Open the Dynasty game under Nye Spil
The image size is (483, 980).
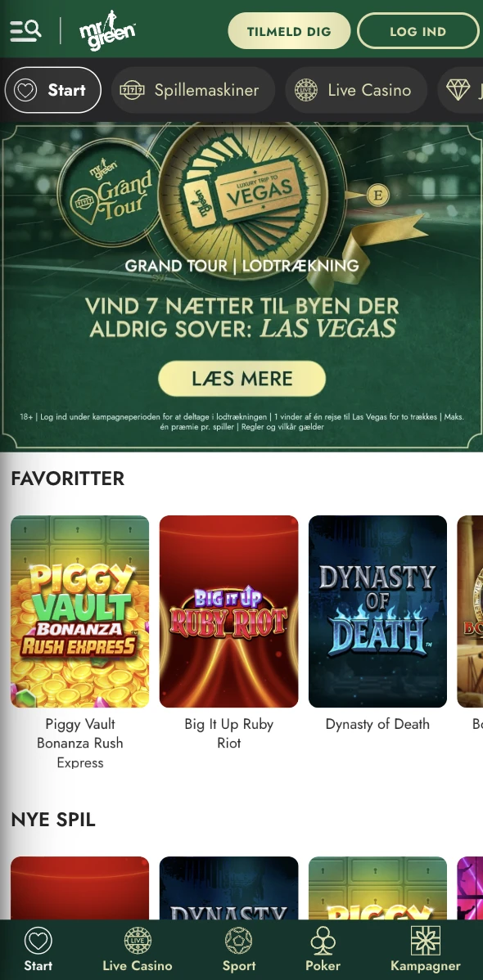[x=229, y=888]
